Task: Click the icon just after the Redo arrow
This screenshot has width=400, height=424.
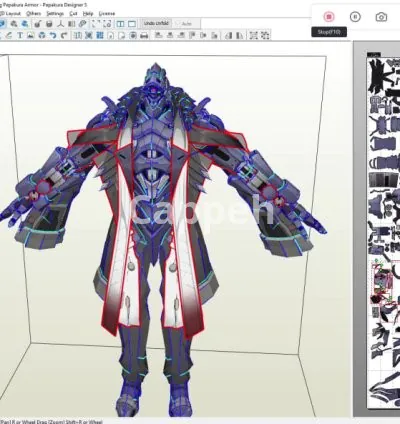Action: coord(78,35)
